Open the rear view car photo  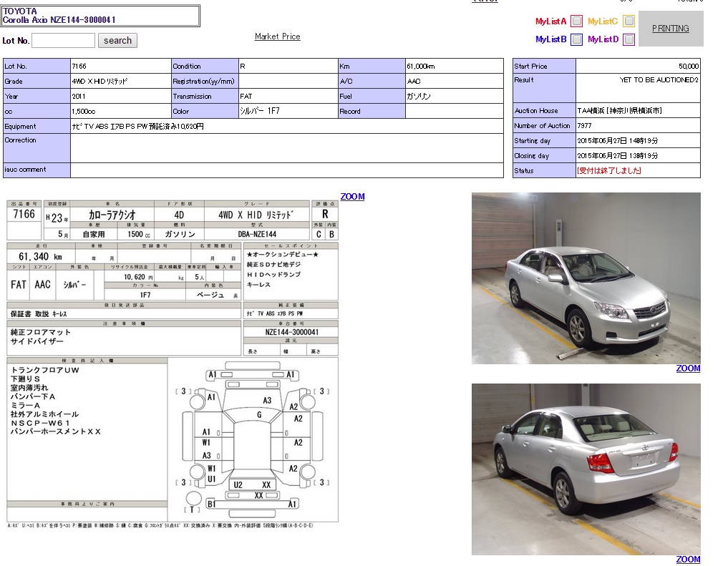click(586, 469)
